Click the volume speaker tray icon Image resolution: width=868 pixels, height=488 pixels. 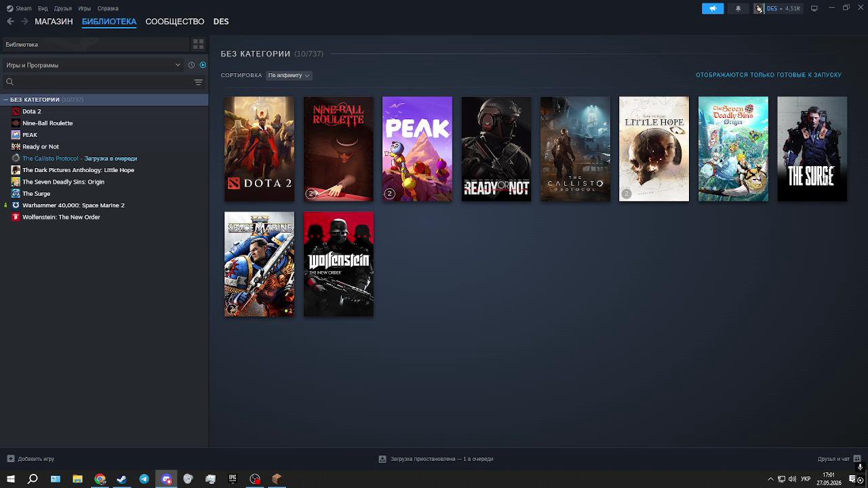792,479
